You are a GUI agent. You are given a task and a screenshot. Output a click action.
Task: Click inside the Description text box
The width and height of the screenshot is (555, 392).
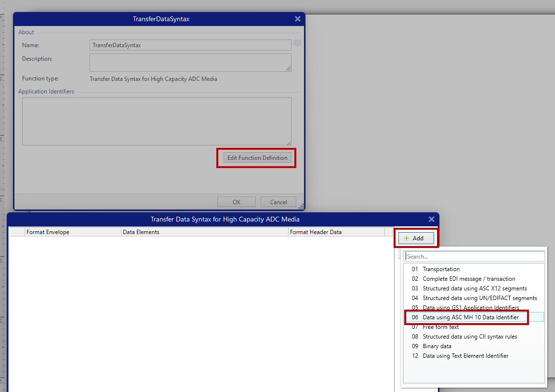190,62
